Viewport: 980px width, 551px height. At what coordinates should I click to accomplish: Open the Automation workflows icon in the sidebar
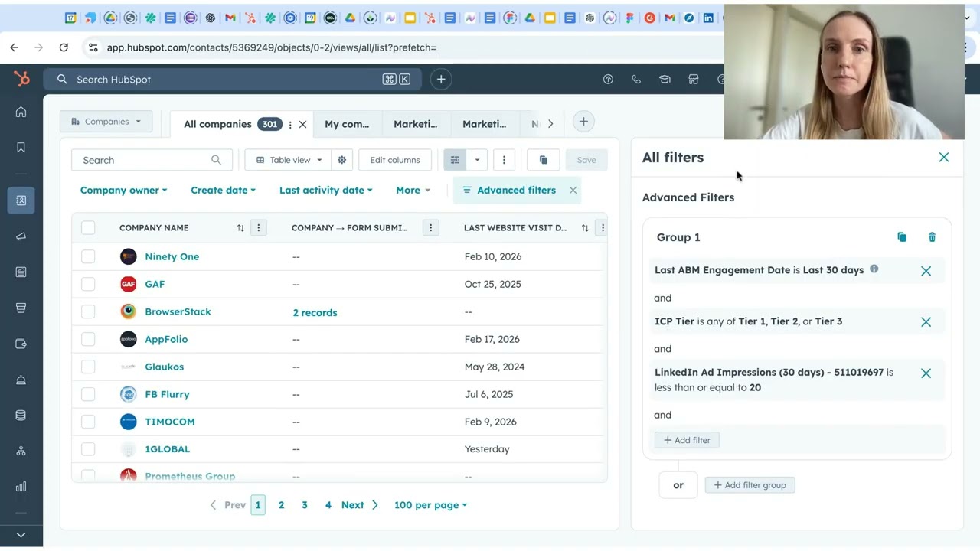[x=21, y=452]
